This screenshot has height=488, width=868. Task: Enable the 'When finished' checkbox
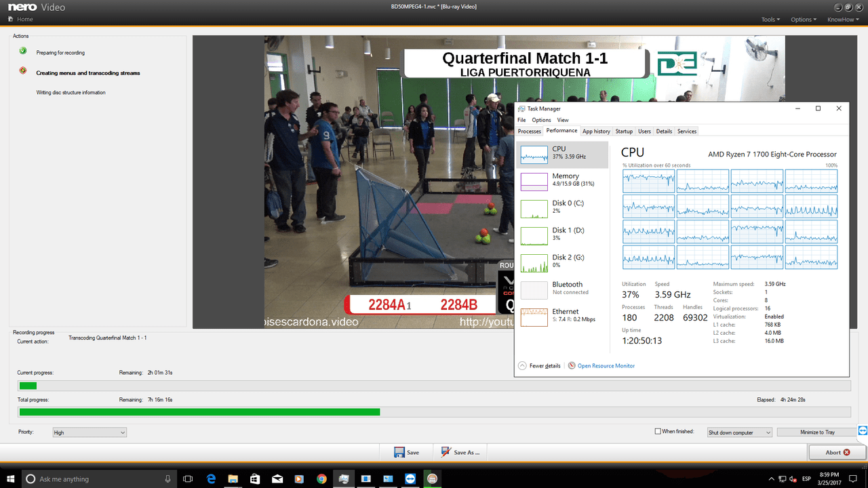[x=658, y=432]
